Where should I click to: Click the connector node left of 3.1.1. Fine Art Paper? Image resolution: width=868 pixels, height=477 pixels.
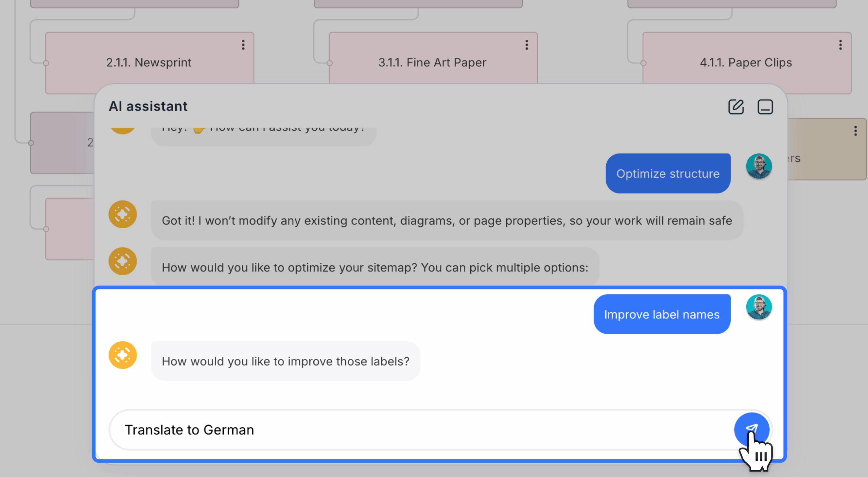click(330, 63)
